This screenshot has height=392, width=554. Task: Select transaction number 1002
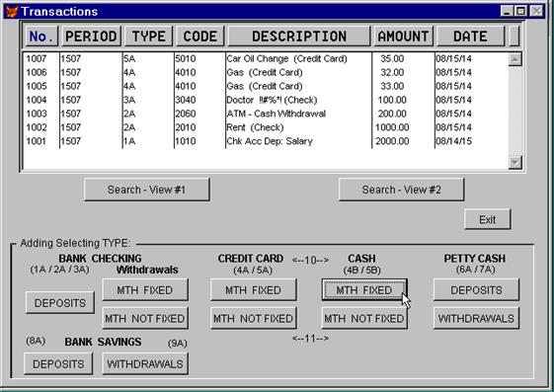click(x=37, y=127)
